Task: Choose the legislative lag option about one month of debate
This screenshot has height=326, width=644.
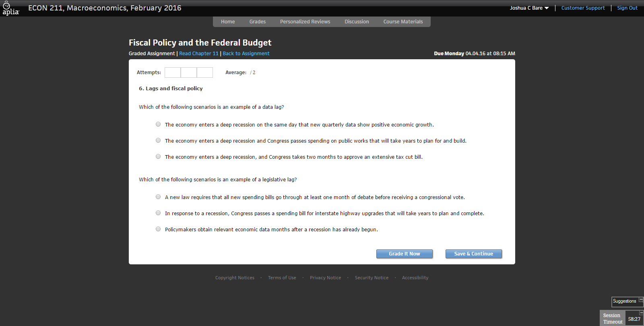Action: [158, 197]
